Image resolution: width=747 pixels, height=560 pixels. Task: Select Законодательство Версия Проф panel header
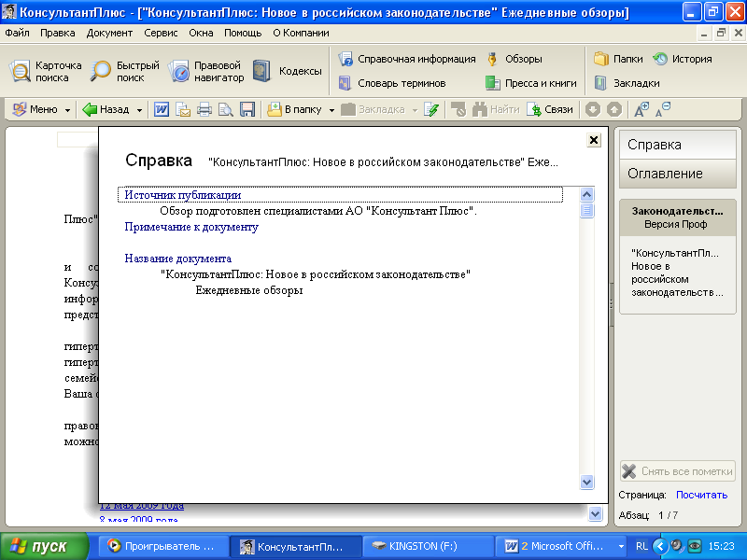(678, 217)
